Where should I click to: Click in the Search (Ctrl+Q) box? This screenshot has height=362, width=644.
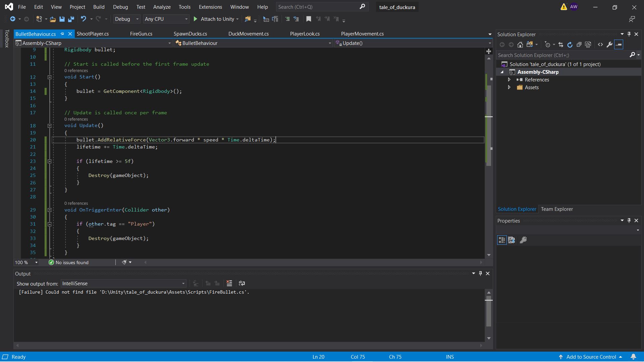pyautogui.click(x=321, y=7)
